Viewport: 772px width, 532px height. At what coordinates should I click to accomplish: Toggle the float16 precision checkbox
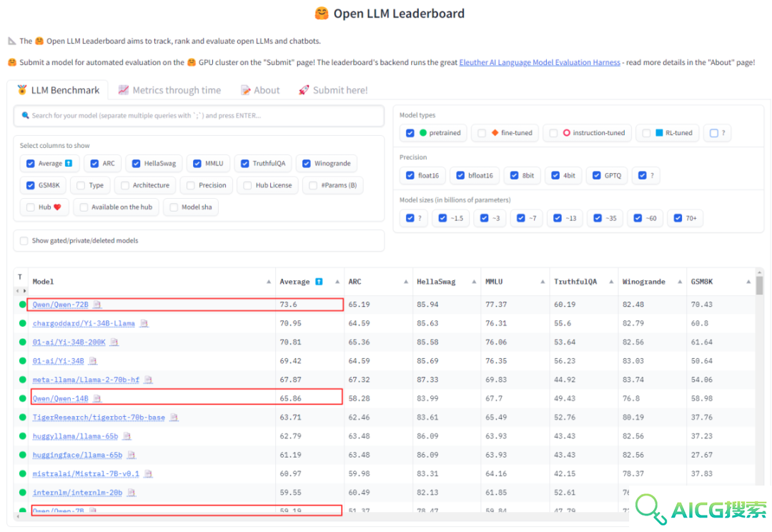(x=410, y=175)
